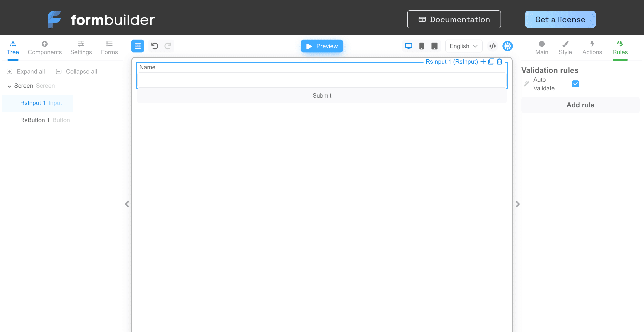Start the form Preview
The height and width of the screenshot is (332, 644).
[322, 46]
